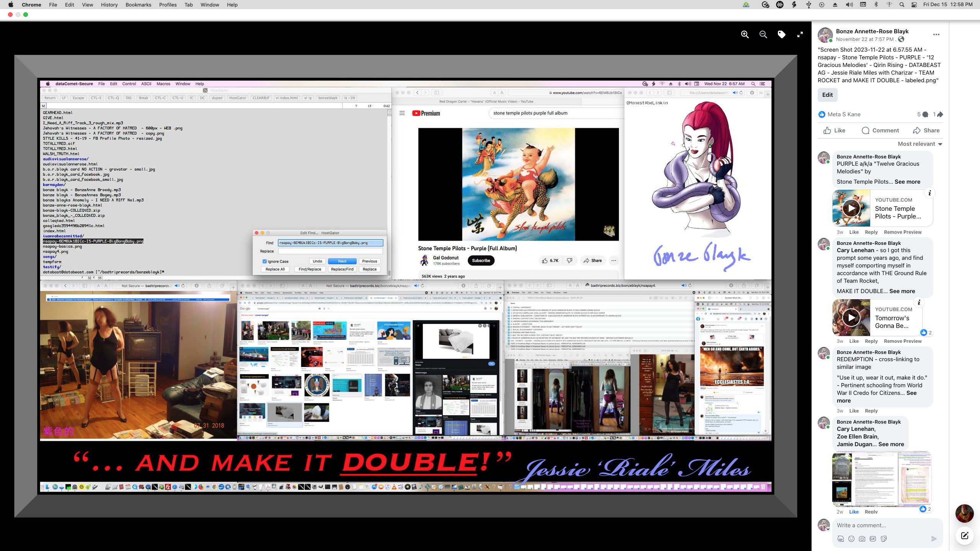Open Control Center in menu bar
980x551 pixels.
click(914, 5)
